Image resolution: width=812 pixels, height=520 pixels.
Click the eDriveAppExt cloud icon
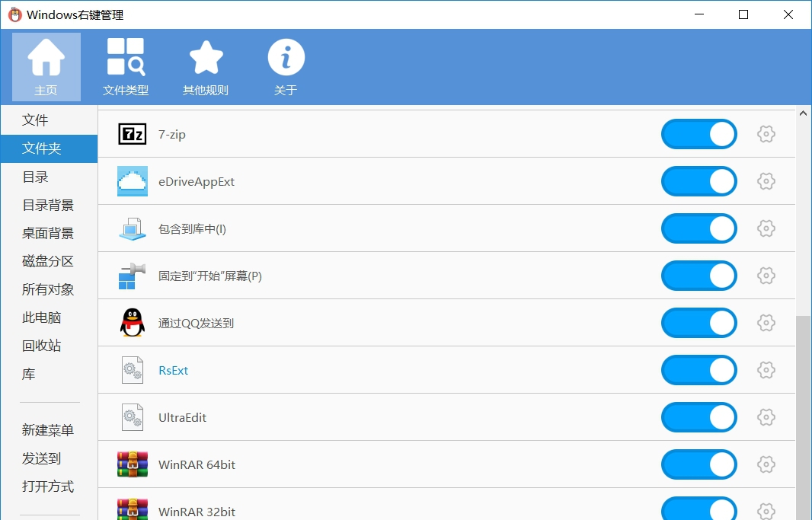tap(133, 181)
